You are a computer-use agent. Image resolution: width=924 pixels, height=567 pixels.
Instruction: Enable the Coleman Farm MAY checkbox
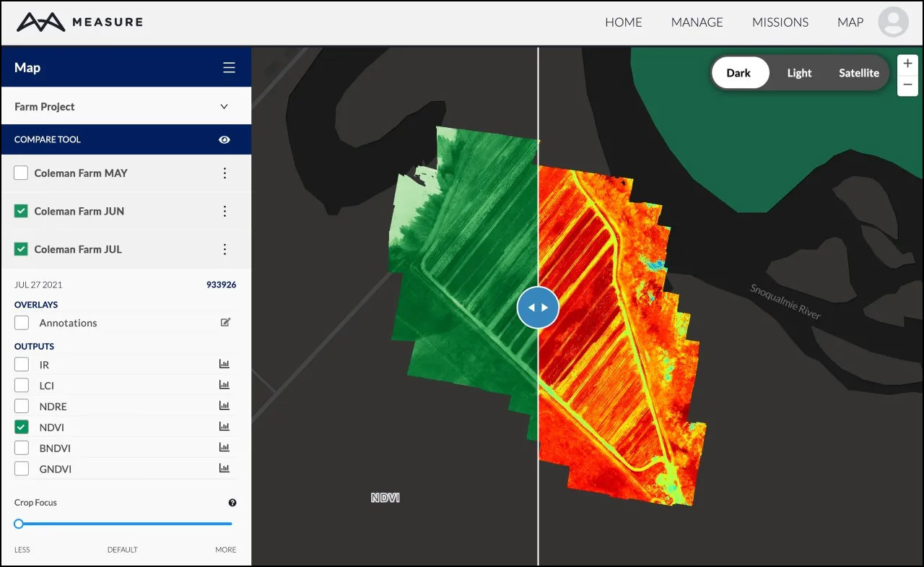click(22, 173)
